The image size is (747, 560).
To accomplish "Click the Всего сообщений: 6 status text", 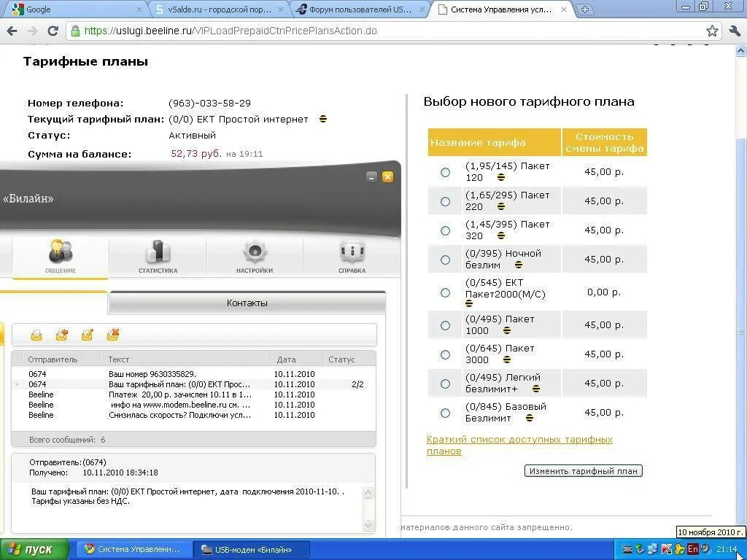I will click(x=67, y=440).
